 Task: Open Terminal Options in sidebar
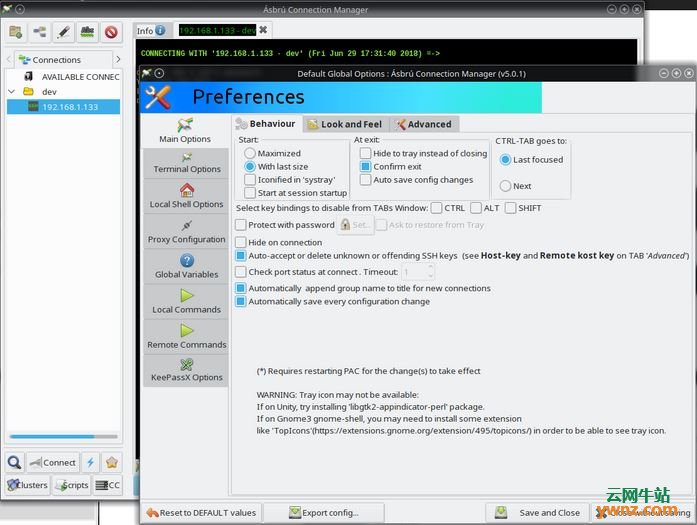[x=186, y=163]
